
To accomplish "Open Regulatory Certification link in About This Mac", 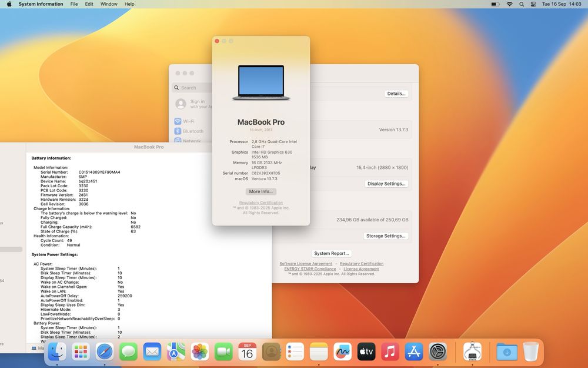I will (261, 203).
